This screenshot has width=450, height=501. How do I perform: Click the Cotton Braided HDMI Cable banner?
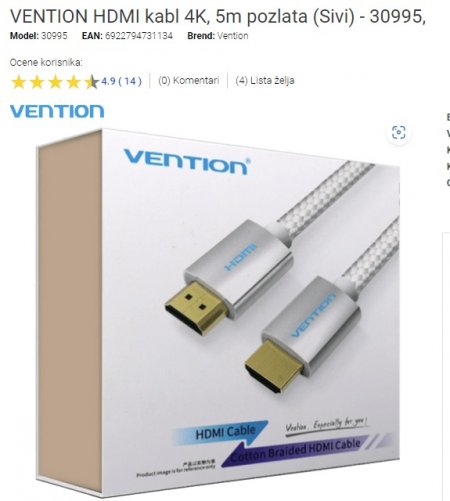point(296,449)
